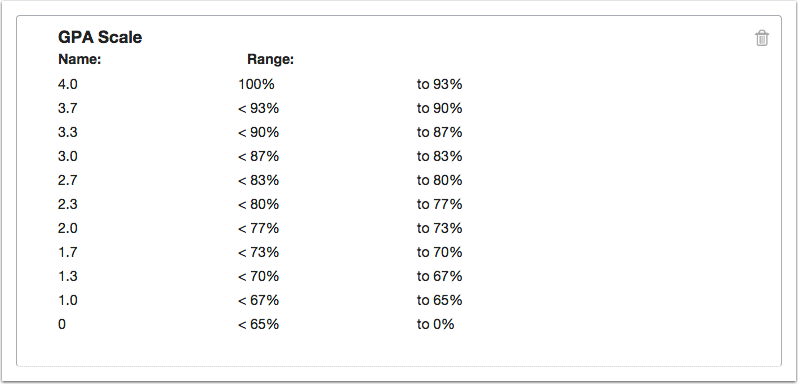
Task: Click the 0 grade name
Action: coord(62,324)
